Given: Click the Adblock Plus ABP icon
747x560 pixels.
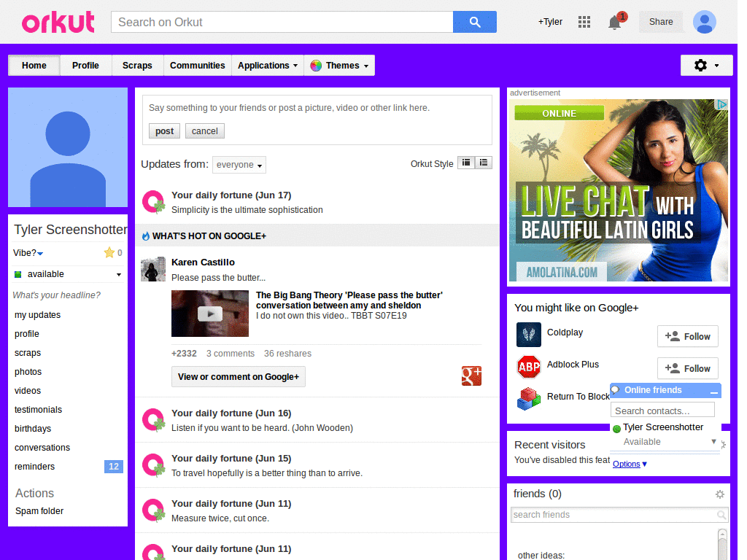Looking at the screenshot, I should point(528,367).
